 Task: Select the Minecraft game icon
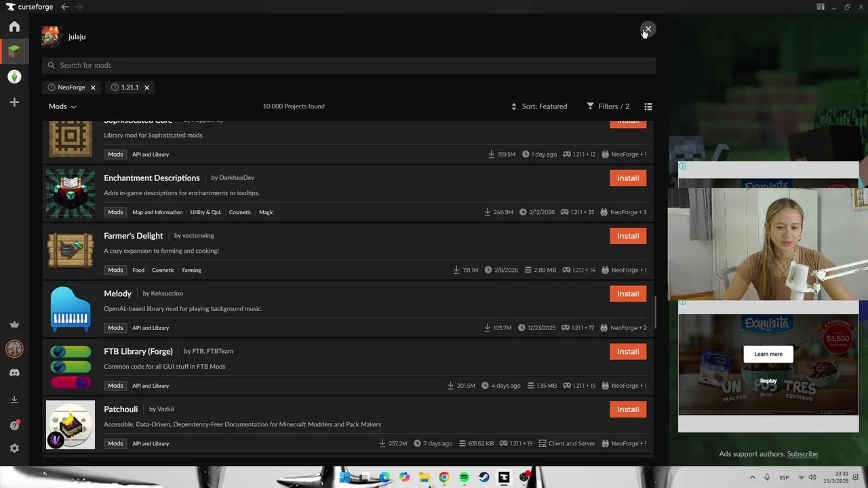pyautogui.click(x=14, y=52)
